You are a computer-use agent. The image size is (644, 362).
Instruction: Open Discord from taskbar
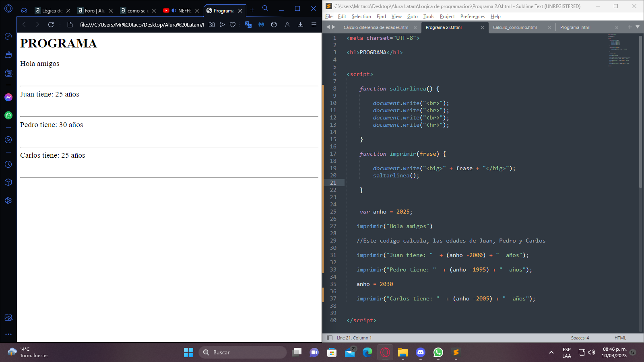421,352
